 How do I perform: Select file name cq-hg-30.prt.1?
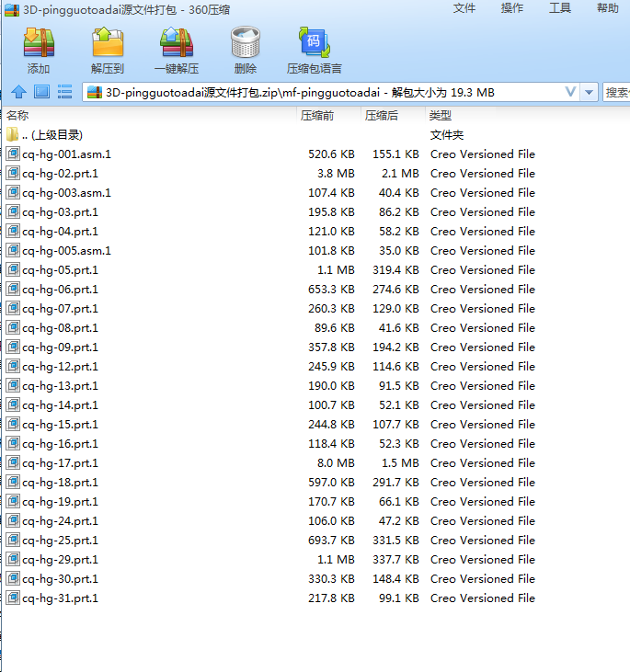coord(60,579)
